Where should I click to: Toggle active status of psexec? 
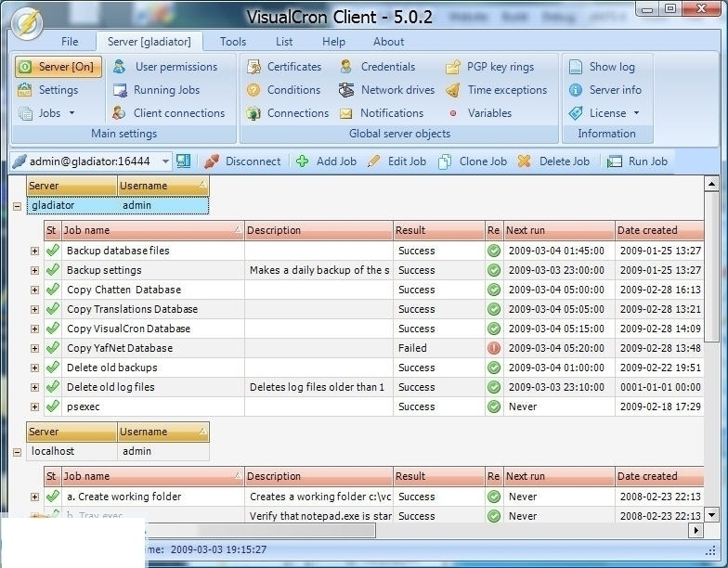(x=53, y=407)
